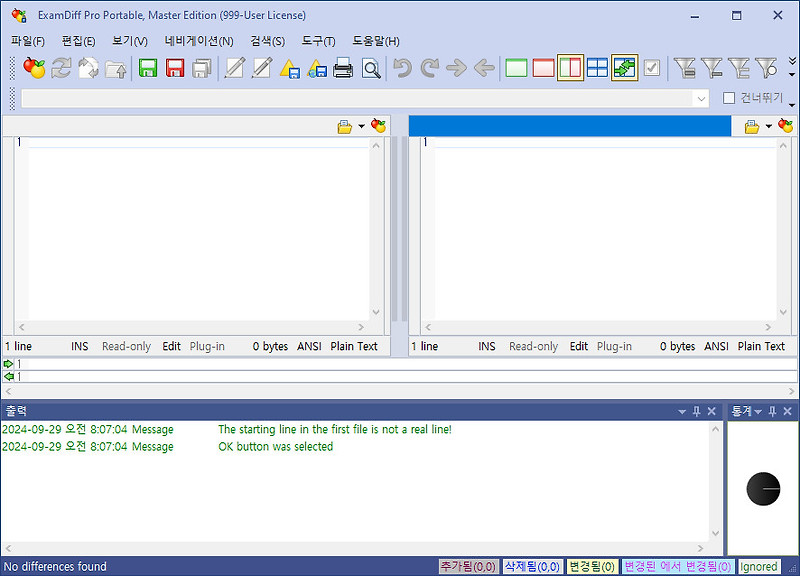Click the Re-compare refresh arrows icon
Screen dimensions: 800x576
pyautogui.click(x=61, y=68)
